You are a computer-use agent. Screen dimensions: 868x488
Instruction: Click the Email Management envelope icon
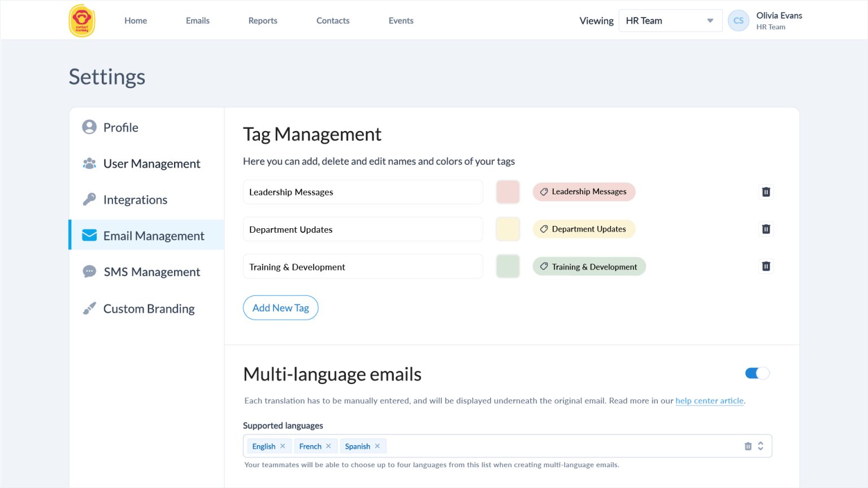tap(89, 235)
